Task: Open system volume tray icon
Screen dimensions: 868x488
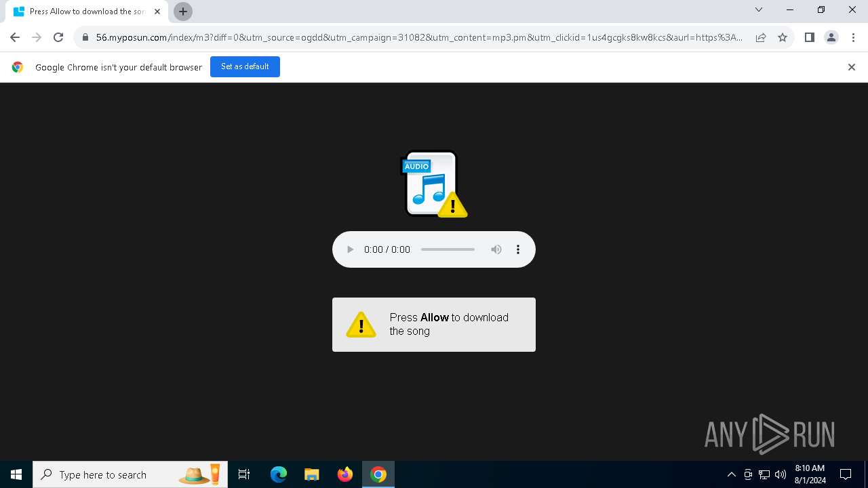Action: pyautogui.click(x=781, y=474)
